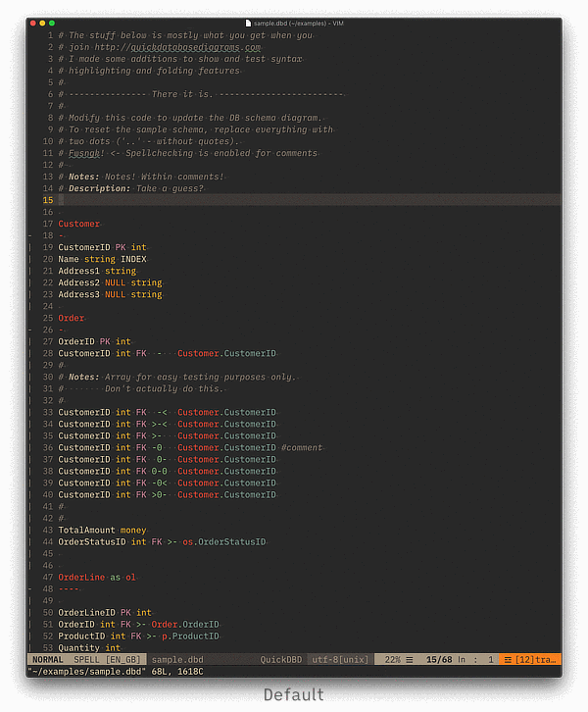Click the NORMAL mode indicator
This screenshot has height=712, width=588.
(x=48, y=660)
